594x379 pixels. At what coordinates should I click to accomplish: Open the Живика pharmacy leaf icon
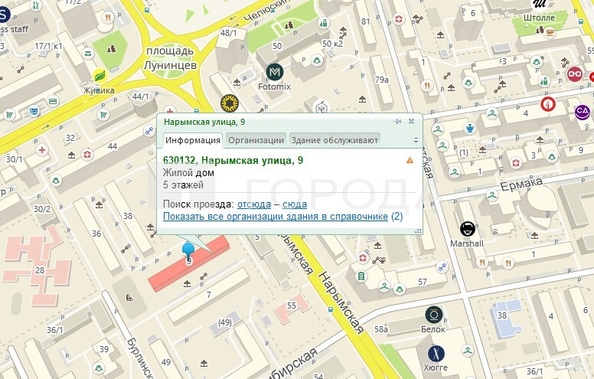[100, 76]
